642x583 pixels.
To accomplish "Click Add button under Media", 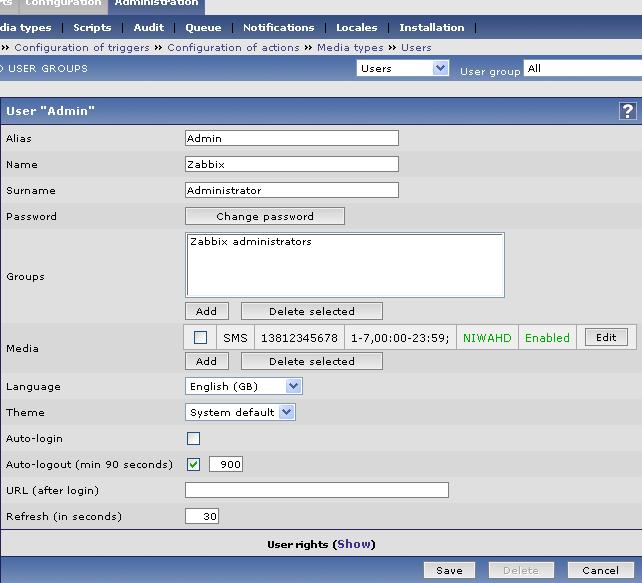I will (x=206, y=361).
